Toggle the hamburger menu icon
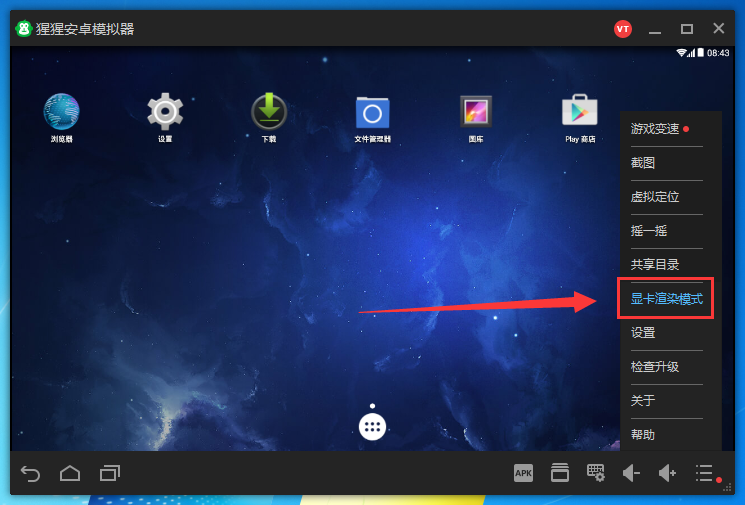The width and height of the screenshot is (745, 505). [x=705, y=473]
